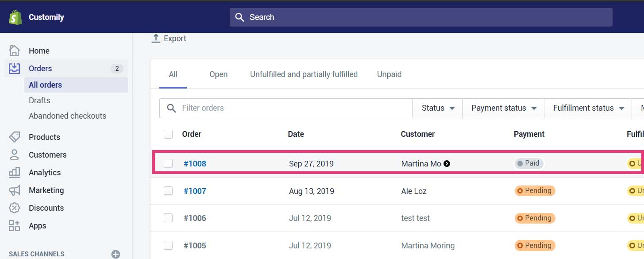The width and height of the screenshot is (644, 259).
Task: Click the Export button
Action: coord(169,39)
